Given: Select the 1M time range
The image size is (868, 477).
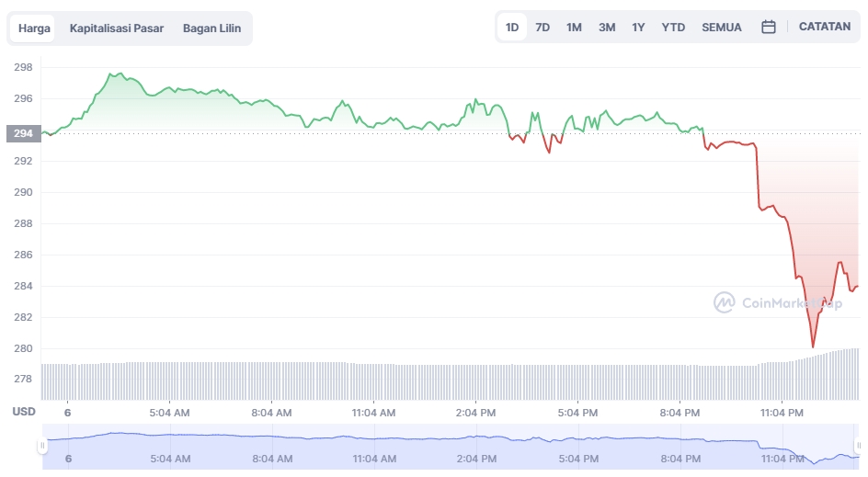Looking at the screenshot, I should click(574, 28).
